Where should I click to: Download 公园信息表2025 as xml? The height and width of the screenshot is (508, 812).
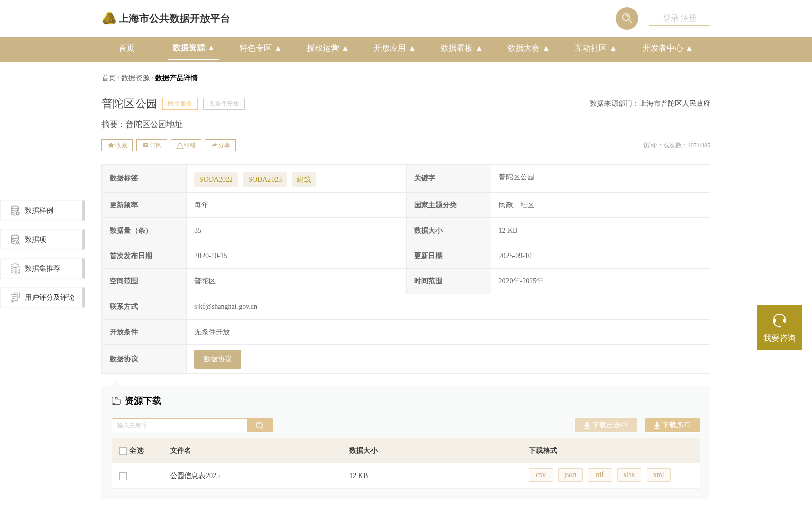point(659,475)
